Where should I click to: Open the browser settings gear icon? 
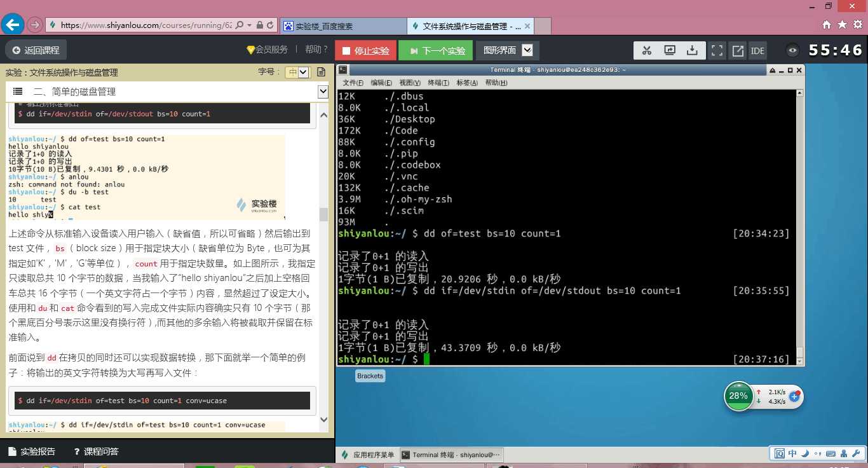pyautogui.click(x=857, y=25)
